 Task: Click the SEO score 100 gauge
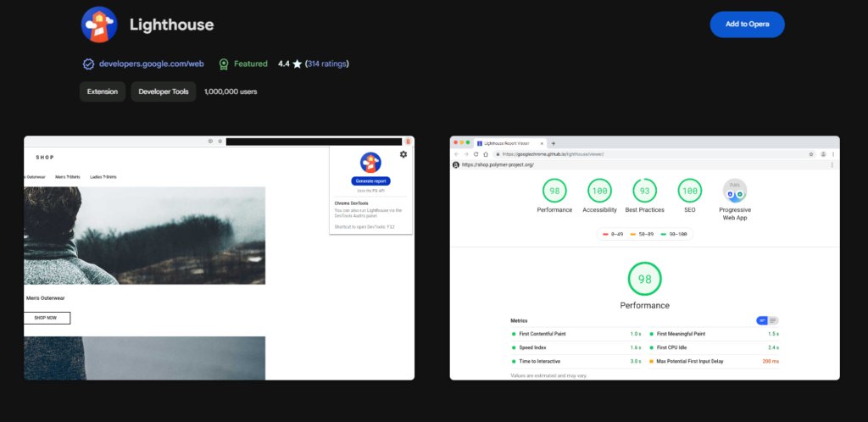click(690, 191)
